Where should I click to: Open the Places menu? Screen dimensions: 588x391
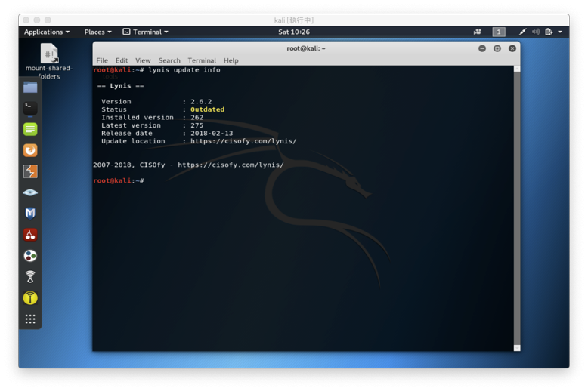click(98, 32)
